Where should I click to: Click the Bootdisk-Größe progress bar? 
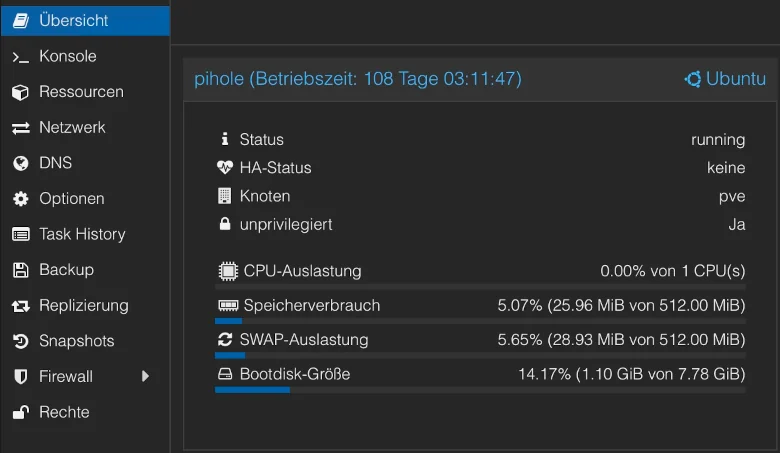click(480, 390)
